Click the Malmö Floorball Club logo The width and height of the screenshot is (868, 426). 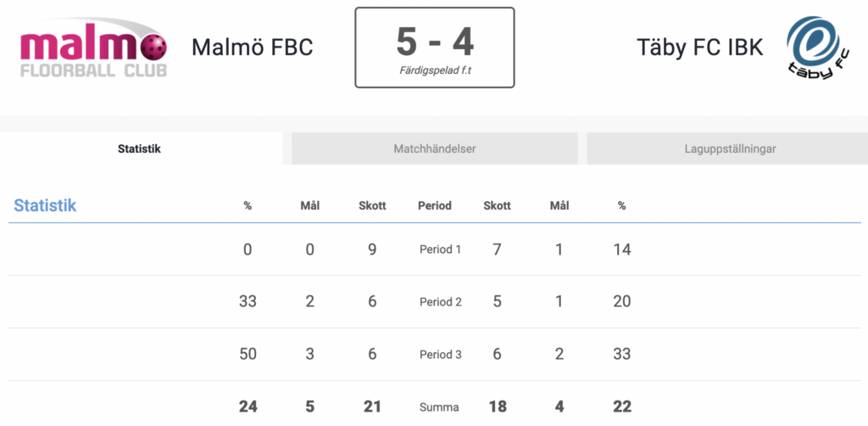click(93, 48)
